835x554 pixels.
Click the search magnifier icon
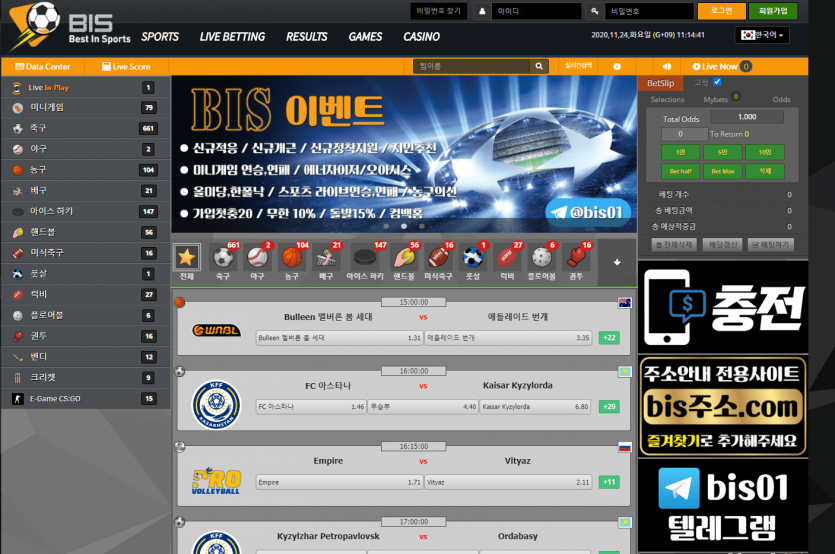click(539, 66)
